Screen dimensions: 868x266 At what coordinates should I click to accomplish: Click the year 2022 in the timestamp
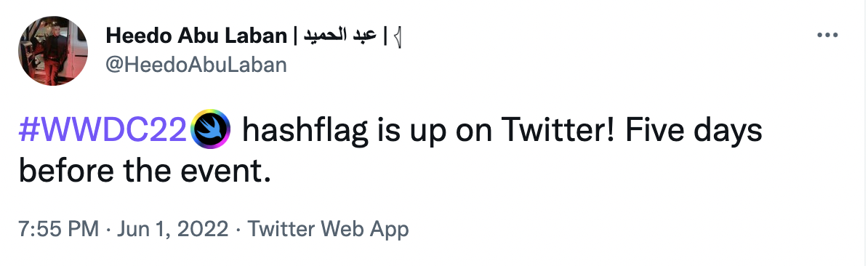[x=204, y=229]
